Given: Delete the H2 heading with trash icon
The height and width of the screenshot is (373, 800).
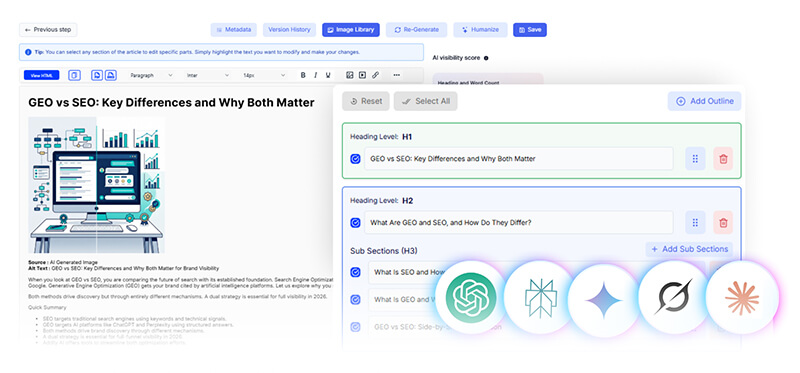Looking at the screenshot, I should click(x=723, y=222).
